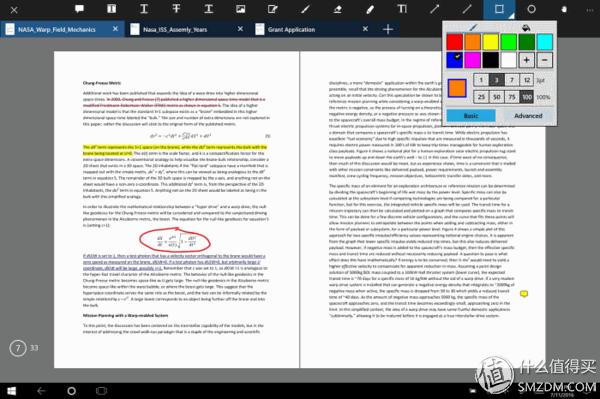Screen dimensions: 600x399
Task: Close the annotation toolbar with X
Action: [14, 10]
